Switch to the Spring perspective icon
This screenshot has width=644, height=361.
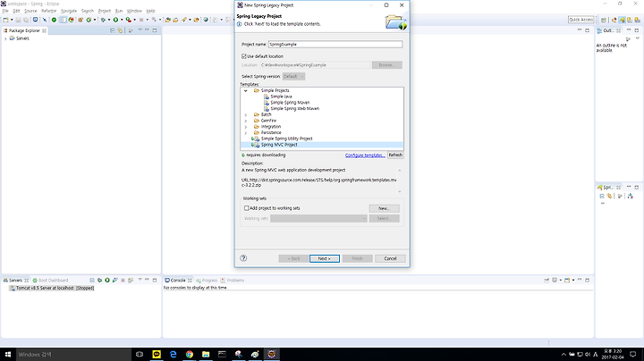622,20
